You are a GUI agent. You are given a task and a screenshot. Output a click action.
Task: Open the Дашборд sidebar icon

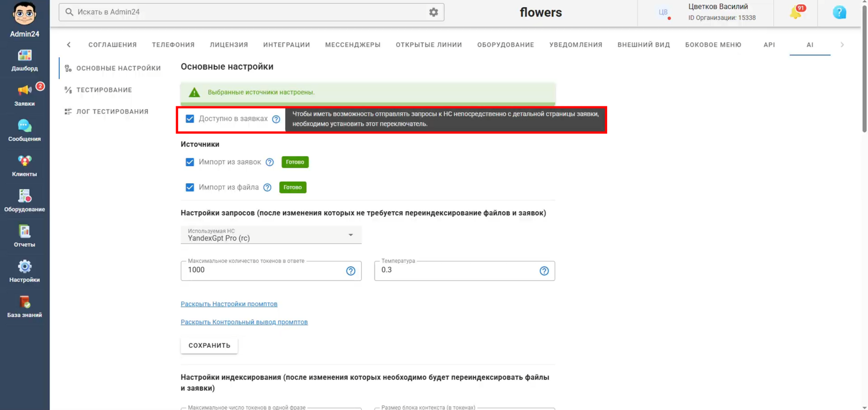click(24, 55)
